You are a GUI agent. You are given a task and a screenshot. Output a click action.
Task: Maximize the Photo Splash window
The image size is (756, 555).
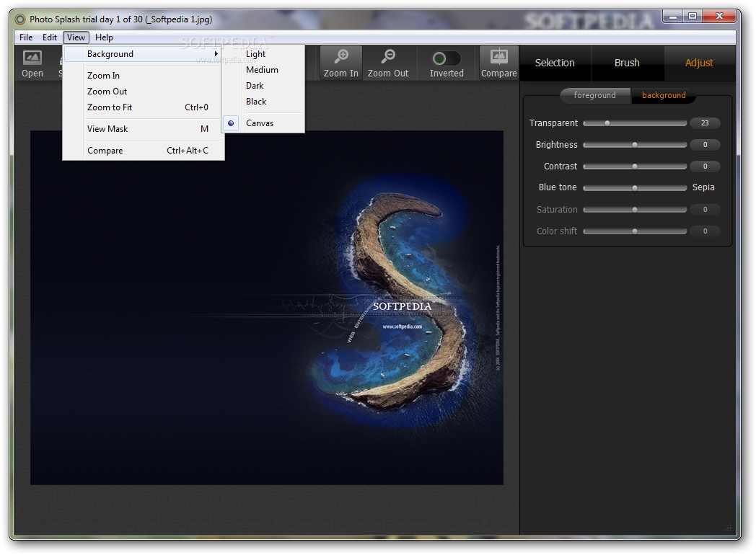click(693, 17)
